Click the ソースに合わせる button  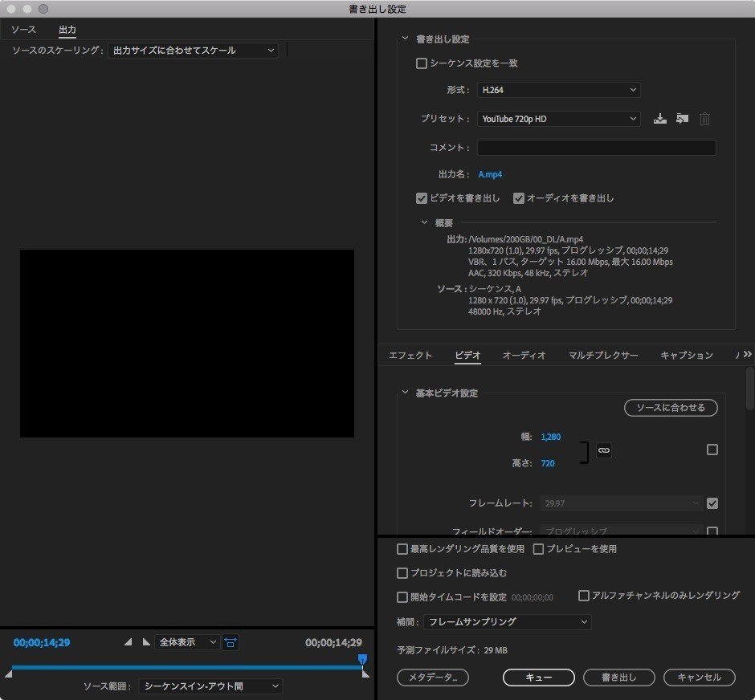[x=671, y=408]
